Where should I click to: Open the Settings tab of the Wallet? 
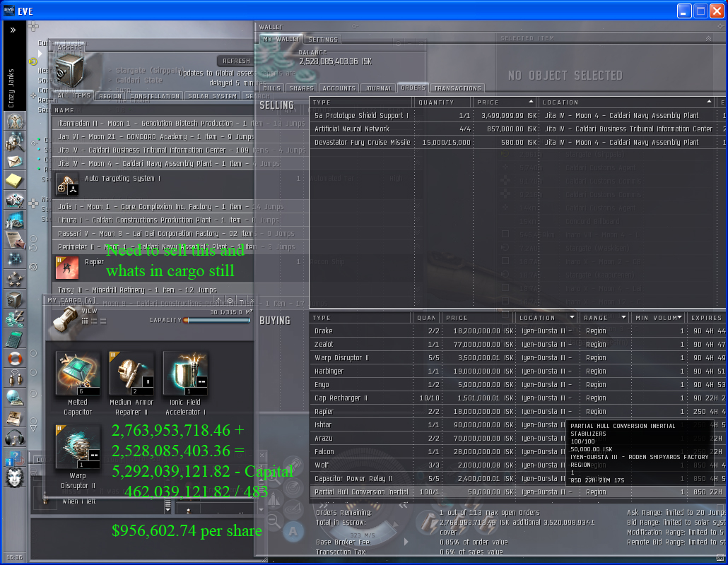(323, 40)
